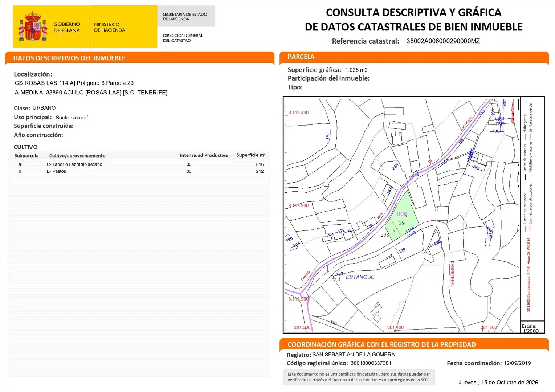Screen dimensions: 555x392
Task: Click the graphic surface value "1.028 m2"
Action: 356,70
